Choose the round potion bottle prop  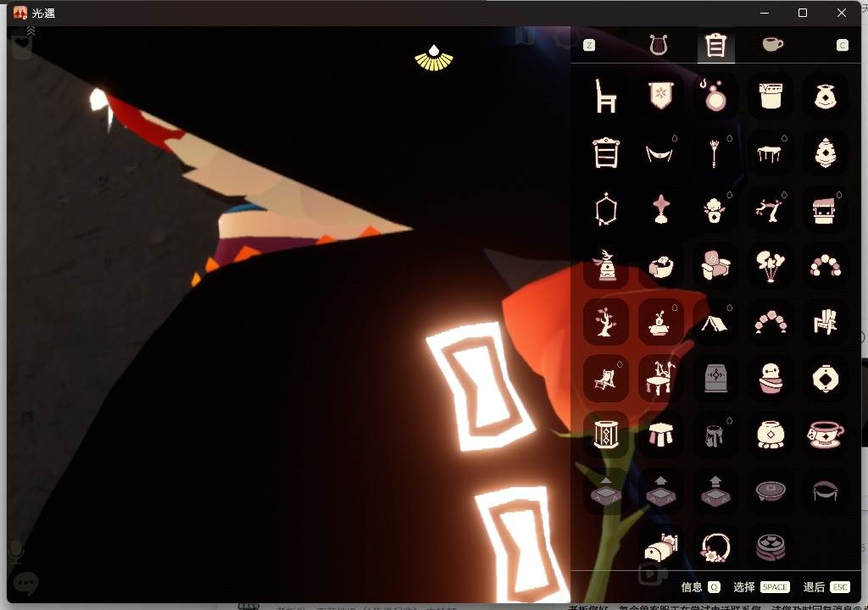[715, 96]
